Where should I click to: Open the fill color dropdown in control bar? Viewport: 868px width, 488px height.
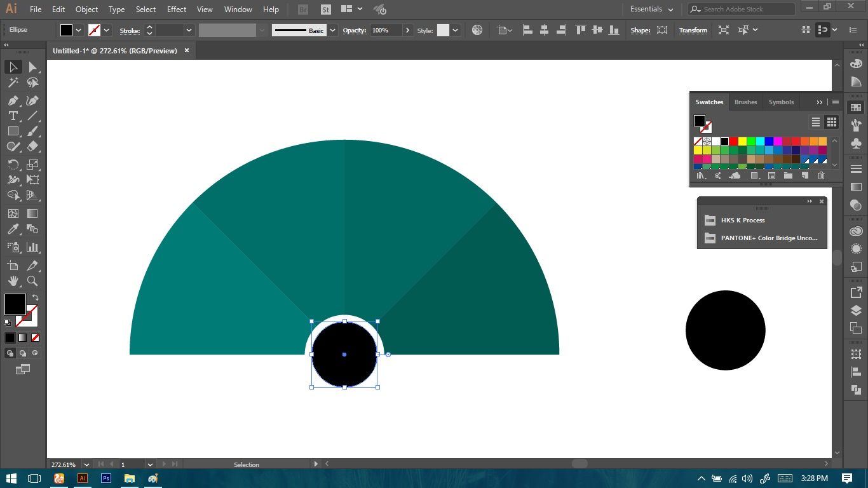[x=79, y=30]
